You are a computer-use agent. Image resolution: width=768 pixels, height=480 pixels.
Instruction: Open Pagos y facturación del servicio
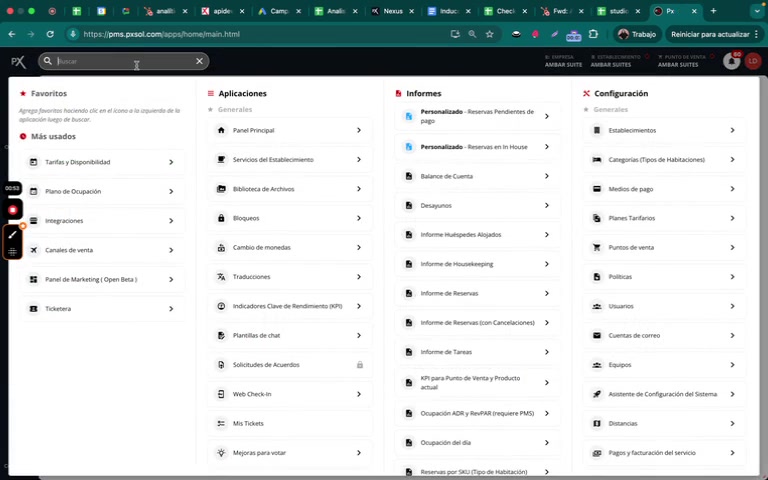click(665, 453)
